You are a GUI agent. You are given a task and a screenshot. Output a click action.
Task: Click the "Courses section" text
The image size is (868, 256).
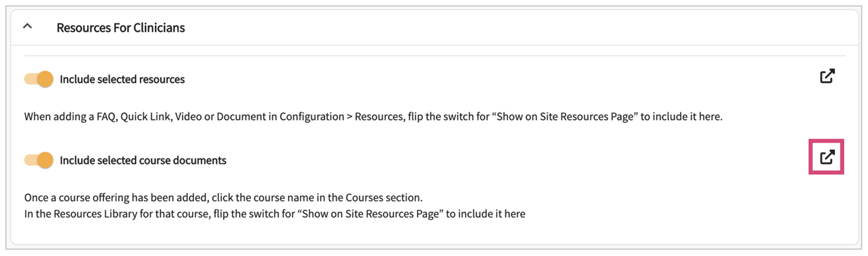(x=383, y=198)
